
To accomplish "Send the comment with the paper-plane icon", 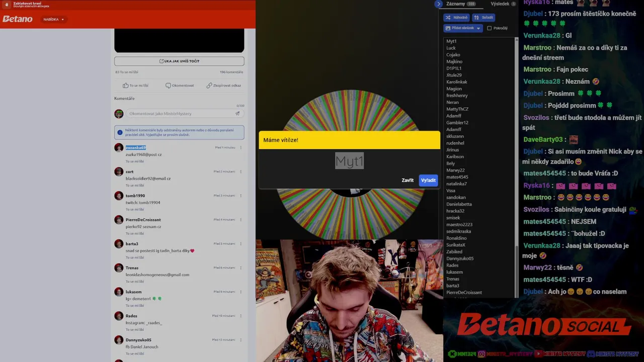I will pos(237,114).
